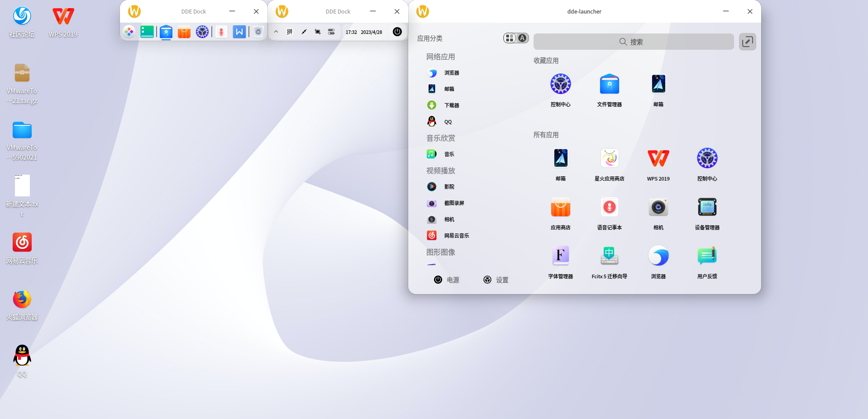The width and height of the screenshot is (868, 419).
Task: Open the voice notes microphone icon in dock
Action: (221, 32)
